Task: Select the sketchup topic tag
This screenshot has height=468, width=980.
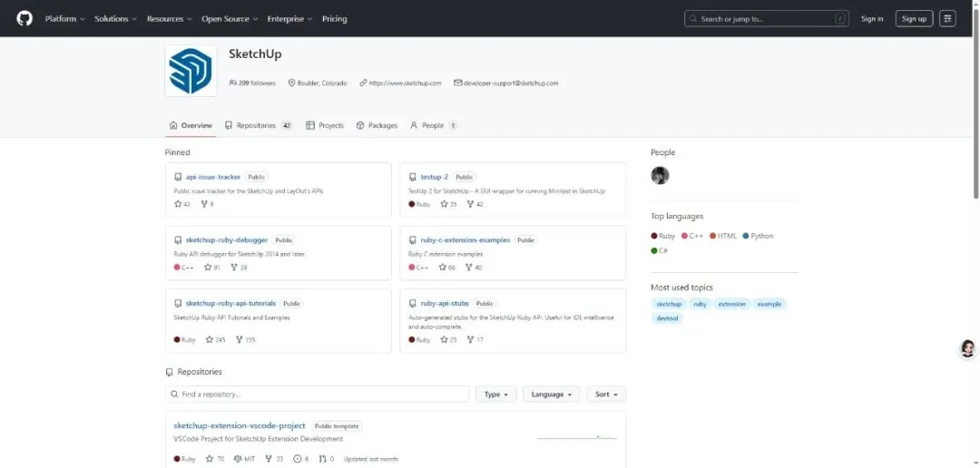Action: (669, 305)
